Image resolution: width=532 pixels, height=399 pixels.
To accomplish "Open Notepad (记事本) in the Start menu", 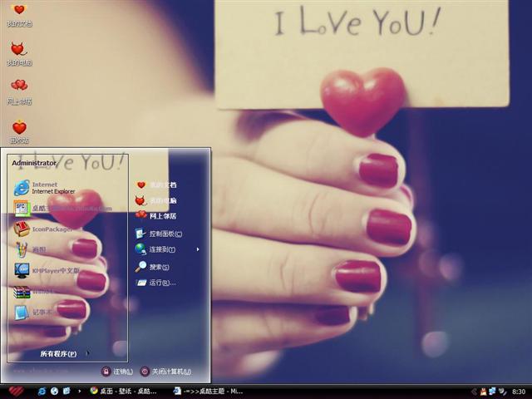I will pos(32,313).
